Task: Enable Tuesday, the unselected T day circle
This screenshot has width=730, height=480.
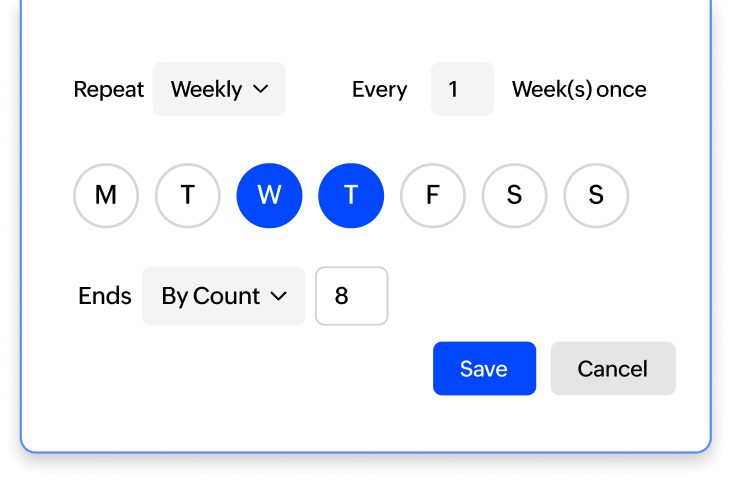Action: tap(187, 195)
